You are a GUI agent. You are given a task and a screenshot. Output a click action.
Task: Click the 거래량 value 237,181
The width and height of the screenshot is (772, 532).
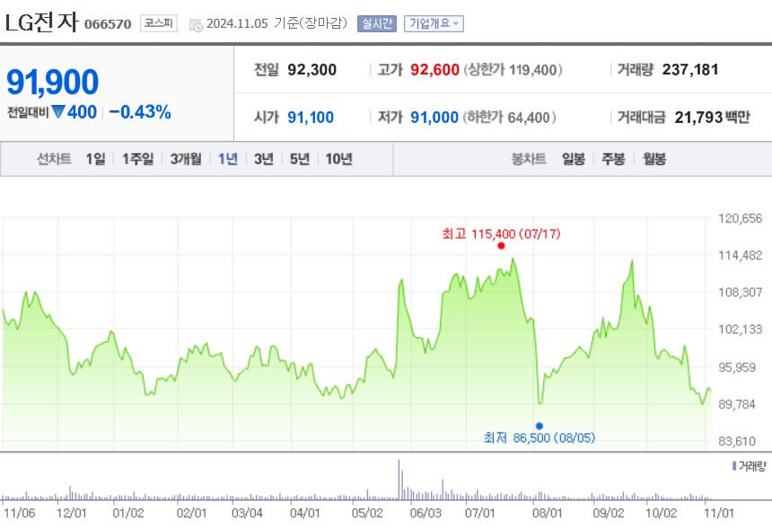click(x=690, y=70)
